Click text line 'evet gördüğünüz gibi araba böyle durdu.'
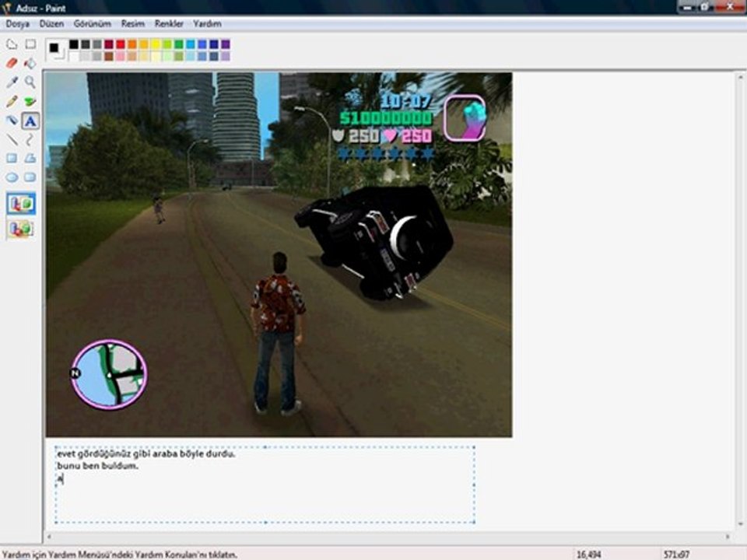 coord(146,453)
